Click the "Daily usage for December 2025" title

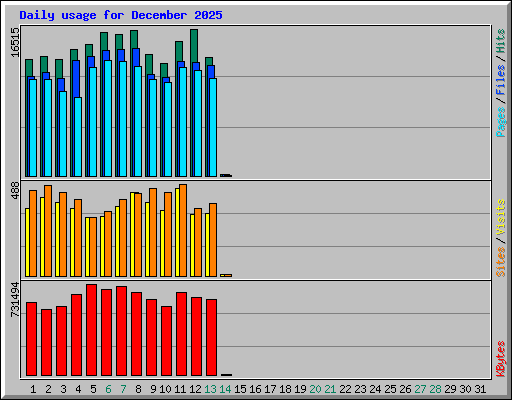[121, 15]
